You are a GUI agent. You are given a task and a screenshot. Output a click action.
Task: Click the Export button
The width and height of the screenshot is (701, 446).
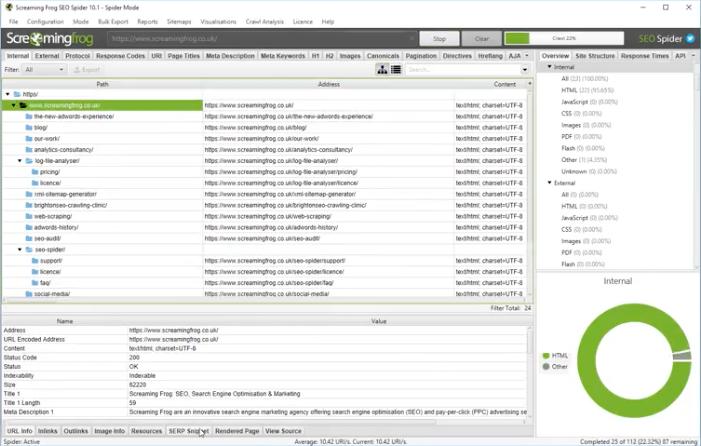click(x=87, y=70)
